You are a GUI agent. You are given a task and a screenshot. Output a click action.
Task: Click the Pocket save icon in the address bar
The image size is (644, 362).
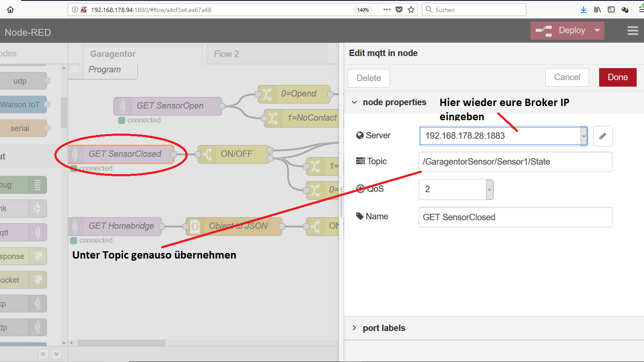click(x=399, y=9)
